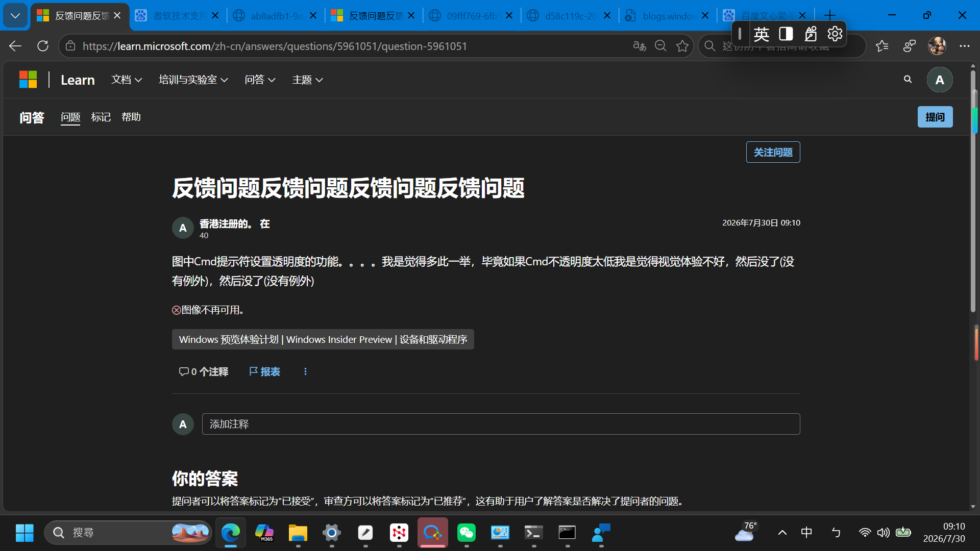Click the Windows Insider Preview tag
Screen dimensions: 980x551
coord(323,339)
